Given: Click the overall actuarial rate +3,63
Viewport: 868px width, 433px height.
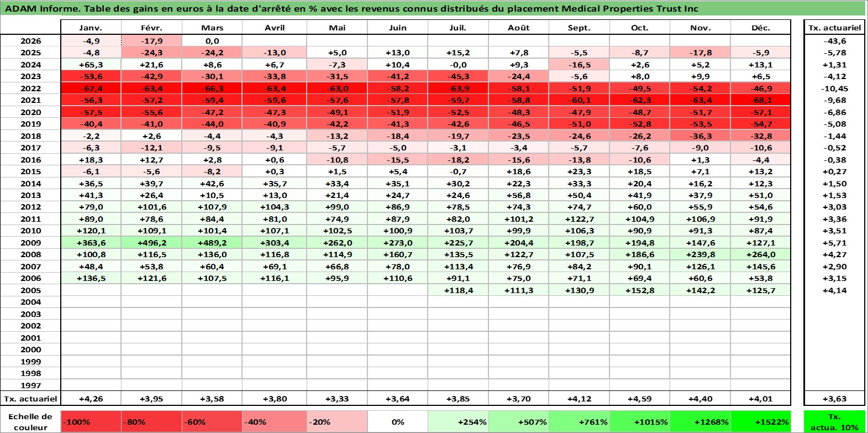Looking at the screenshot, I should pos(834,399).
